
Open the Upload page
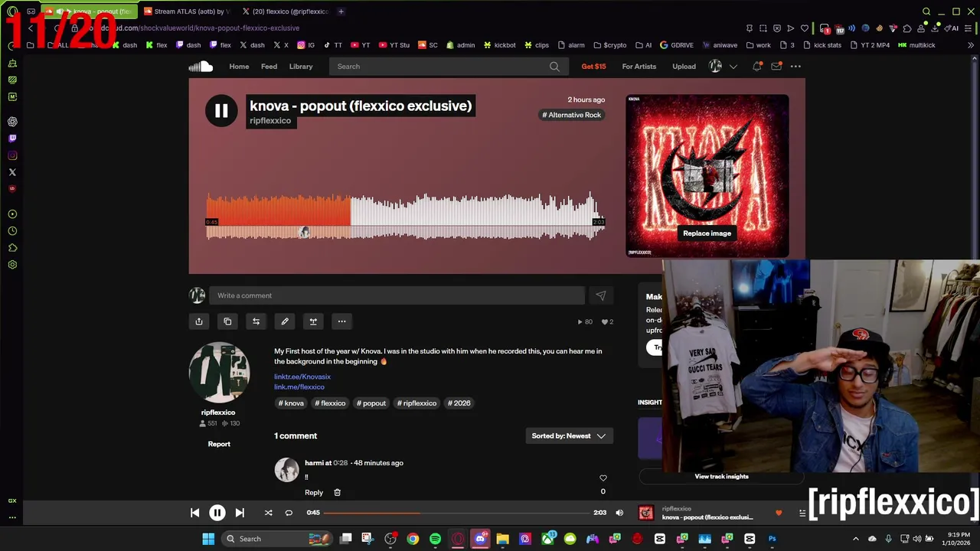(x=684, y=67)
